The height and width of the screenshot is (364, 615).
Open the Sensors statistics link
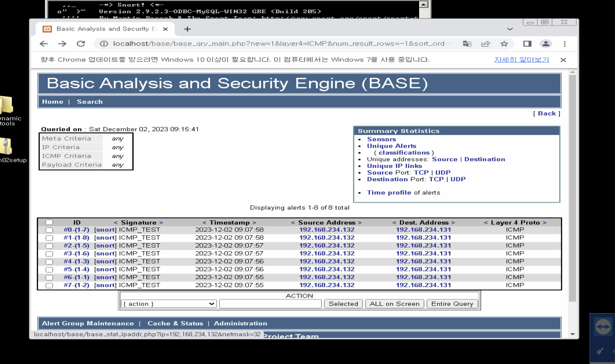[381, 139]
